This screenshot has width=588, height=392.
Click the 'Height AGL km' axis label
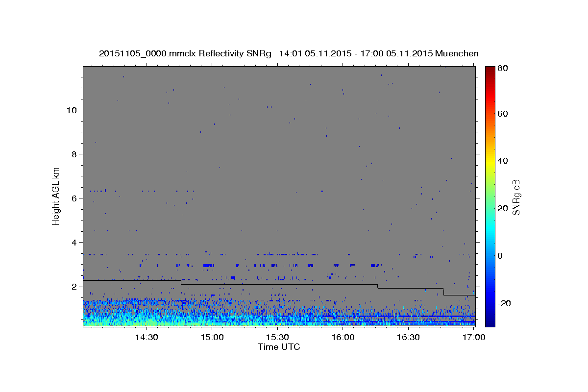point(56,196)
